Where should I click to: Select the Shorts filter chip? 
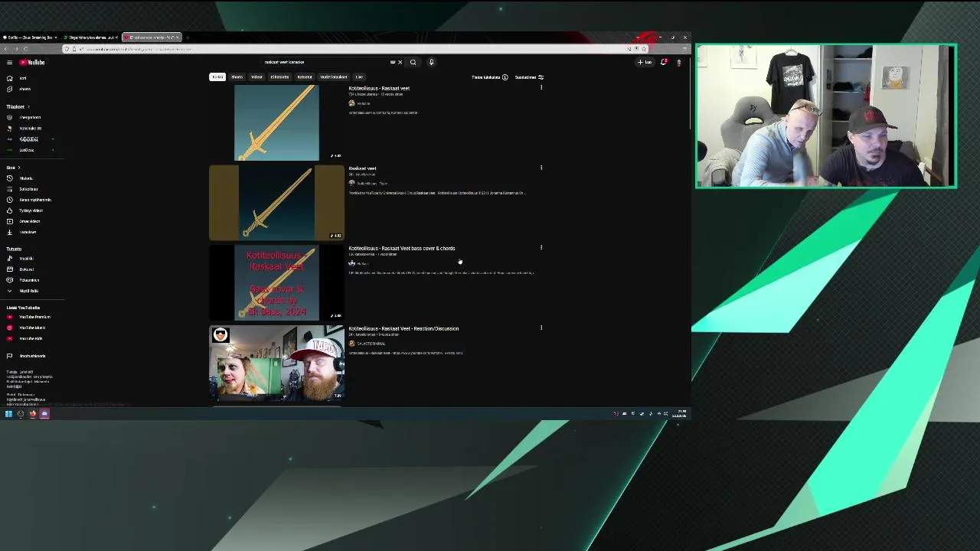(237, 77)
